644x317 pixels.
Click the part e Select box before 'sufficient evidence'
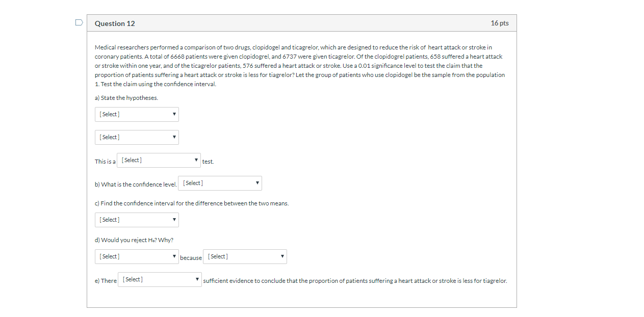tap(160, 279)
